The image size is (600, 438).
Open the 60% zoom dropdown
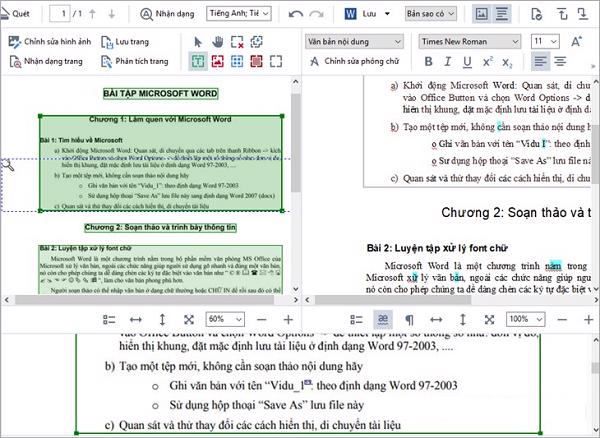[x=225, y=319]
